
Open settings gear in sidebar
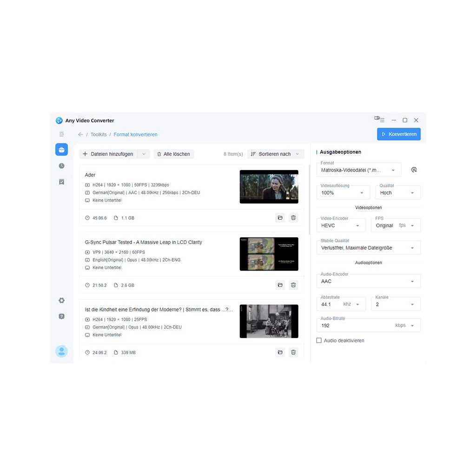click(61, 301)
